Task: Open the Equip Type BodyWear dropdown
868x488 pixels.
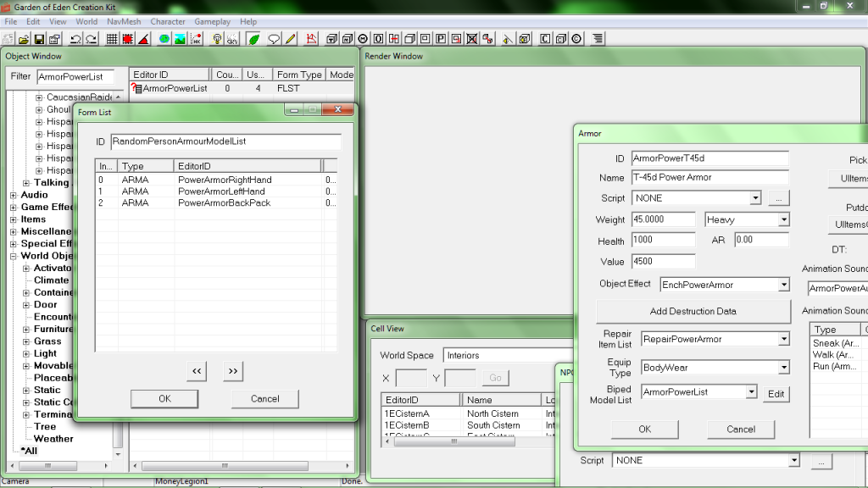Action: pos(784,368)
